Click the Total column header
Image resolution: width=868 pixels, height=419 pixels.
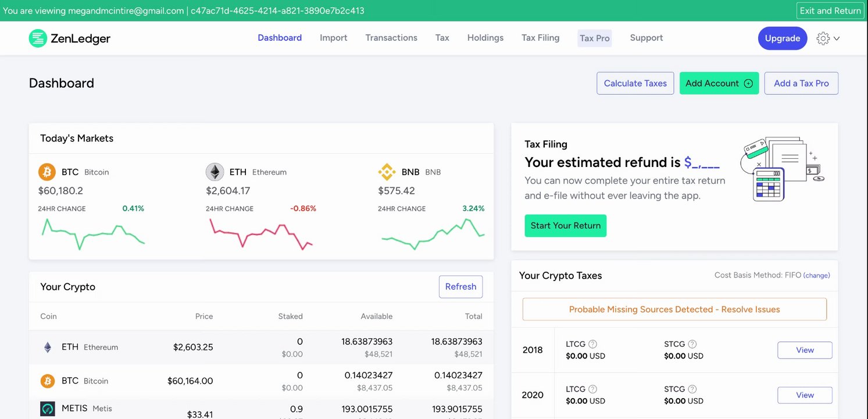pyautogui.click(x=474, y=317)
